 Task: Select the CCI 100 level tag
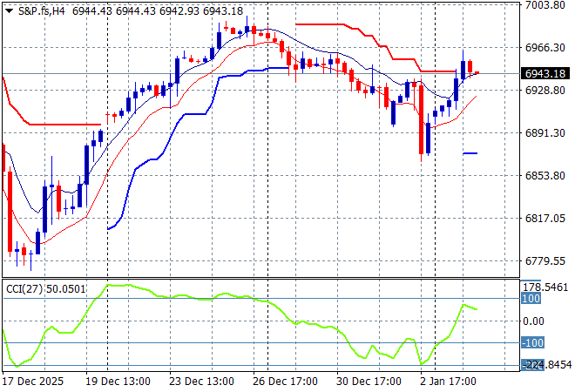[531, 299]
